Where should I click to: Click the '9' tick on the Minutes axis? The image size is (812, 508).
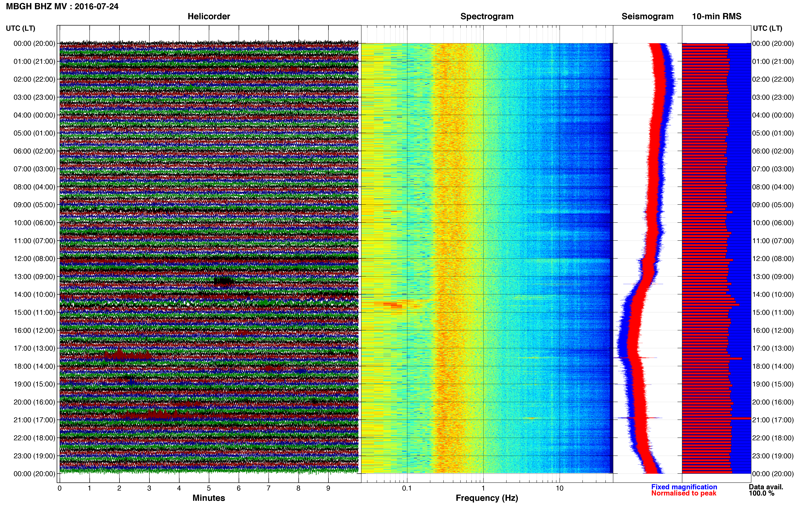pos(328,488)
